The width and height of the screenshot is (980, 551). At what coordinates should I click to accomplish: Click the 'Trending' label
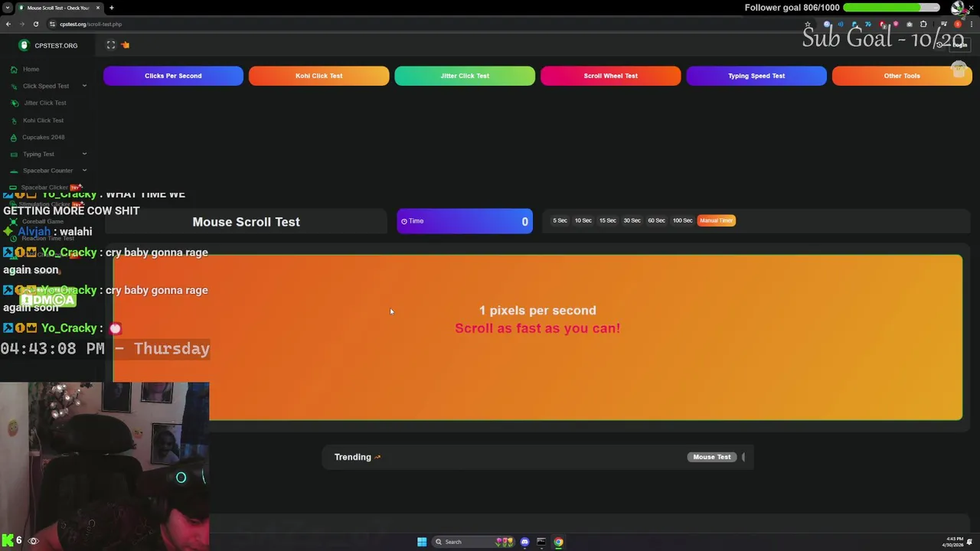[x=352, y=457]
